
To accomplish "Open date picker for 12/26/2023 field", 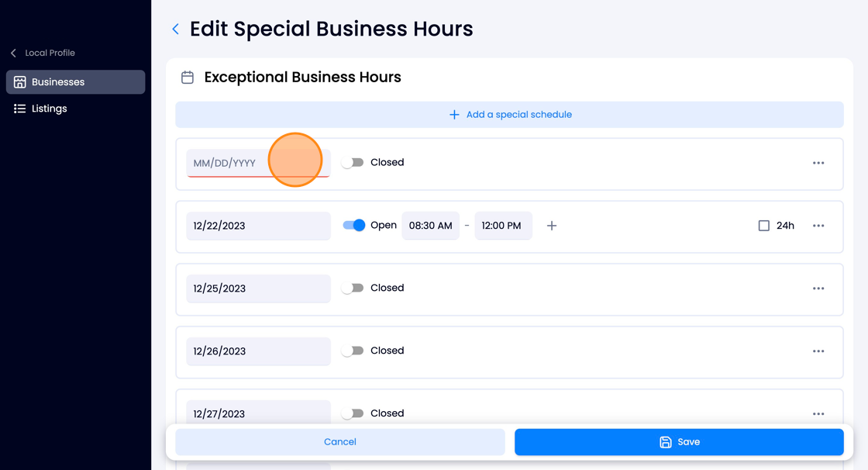I will pos(259,351).
